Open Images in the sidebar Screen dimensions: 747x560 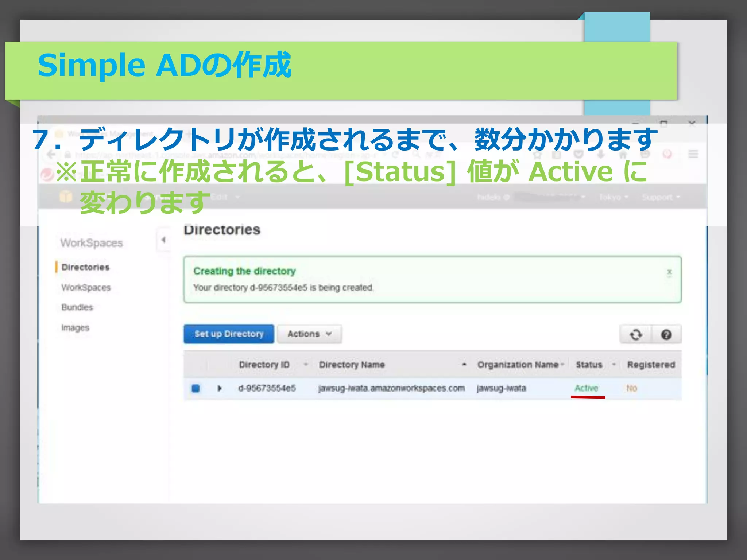75,328
